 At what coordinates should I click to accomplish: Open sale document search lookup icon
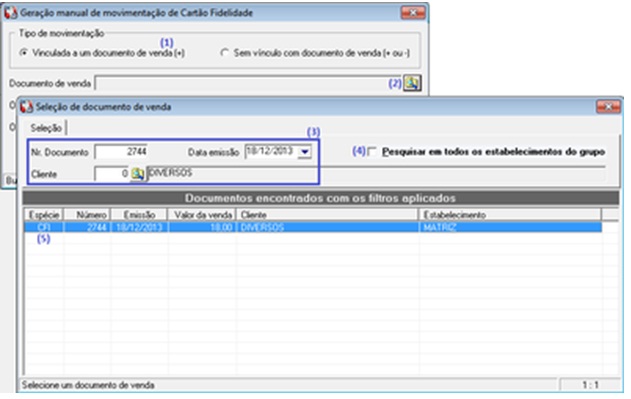click(x=412, y=83)
